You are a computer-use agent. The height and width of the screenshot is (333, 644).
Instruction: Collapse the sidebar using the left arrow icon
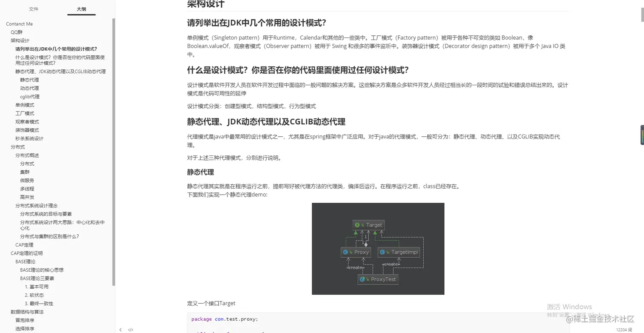[121, 329]
